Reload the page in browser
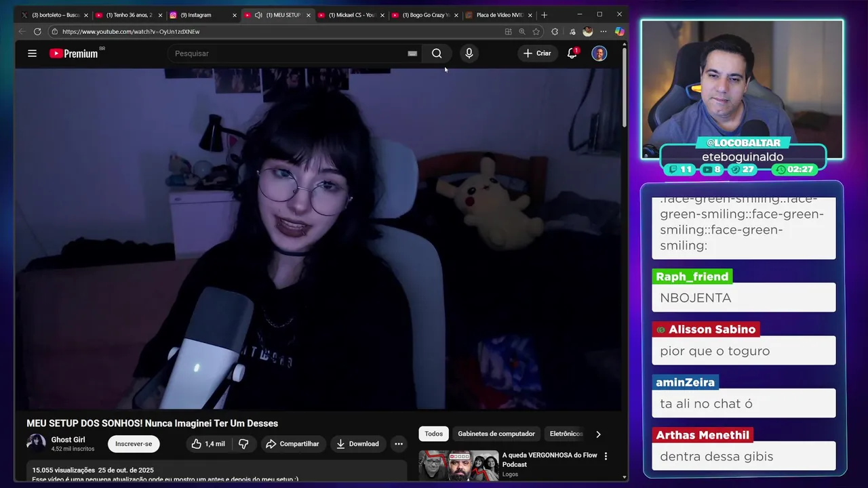This screenshot has width=868, height=488. pos(37,31)
